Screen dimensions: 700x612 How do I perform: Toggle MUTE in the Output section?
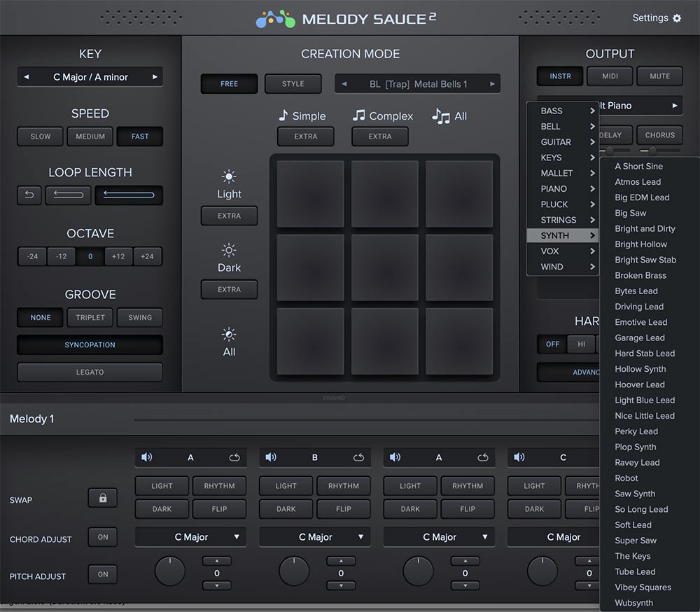(x=659, y=76)
